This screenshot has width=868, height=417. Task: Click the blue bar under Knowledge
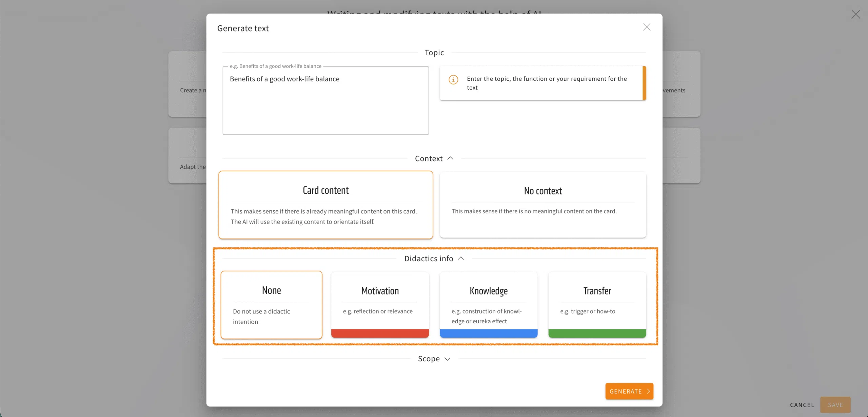pyautogui.click(x=488, y=333)
